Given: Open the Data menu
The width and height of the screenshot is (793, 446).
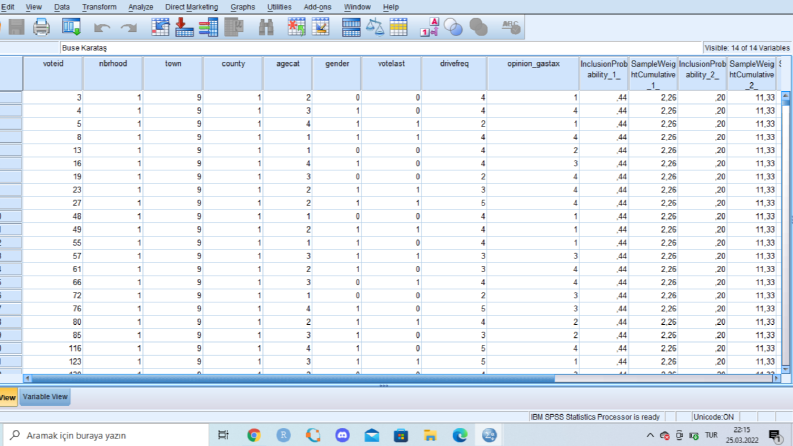Looking at the screenshot, I should click(x=62, y=7).
